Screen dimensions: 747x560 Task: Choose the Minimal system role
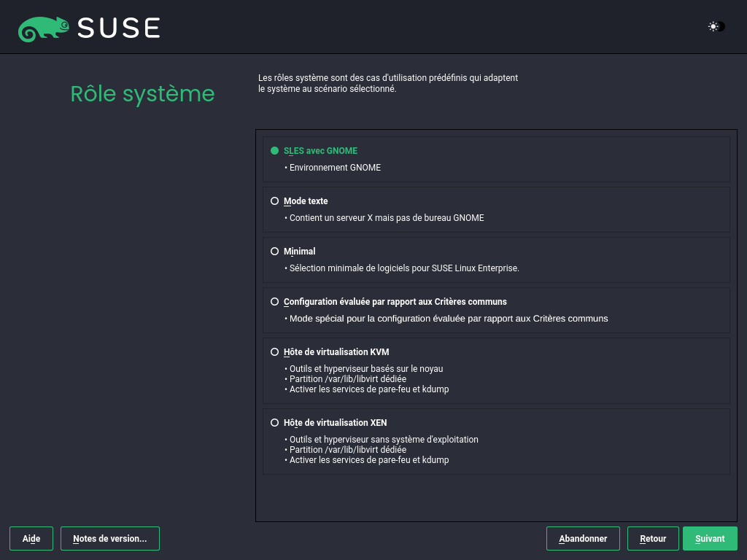(274, 252)
